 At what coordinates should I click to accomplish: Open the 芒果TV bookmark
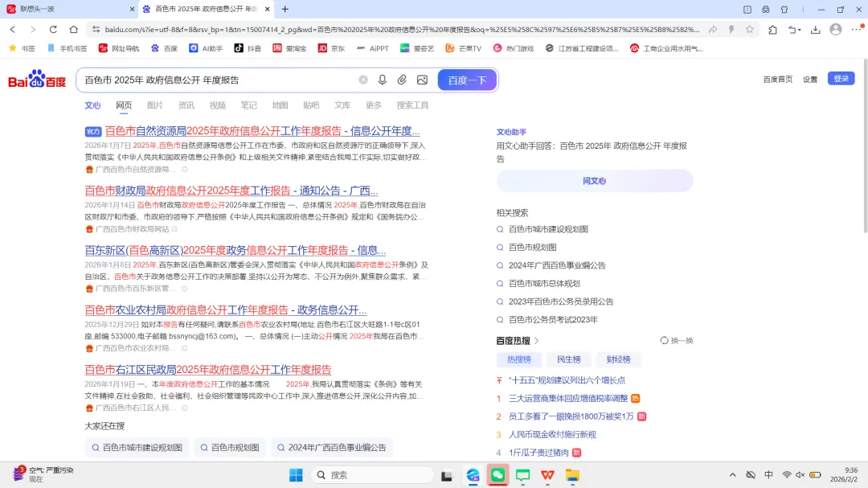464,48
